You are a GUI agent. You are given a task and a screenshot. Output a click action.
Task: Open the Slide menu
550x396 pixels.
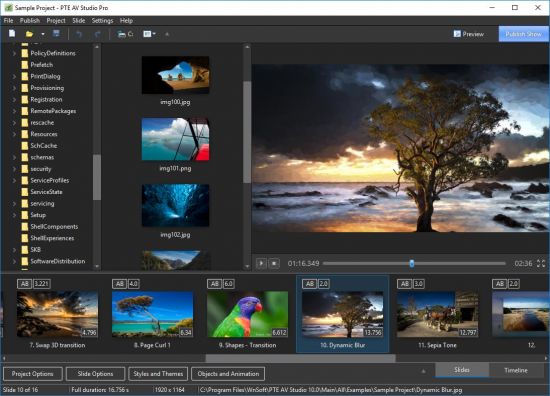(79, 21)
